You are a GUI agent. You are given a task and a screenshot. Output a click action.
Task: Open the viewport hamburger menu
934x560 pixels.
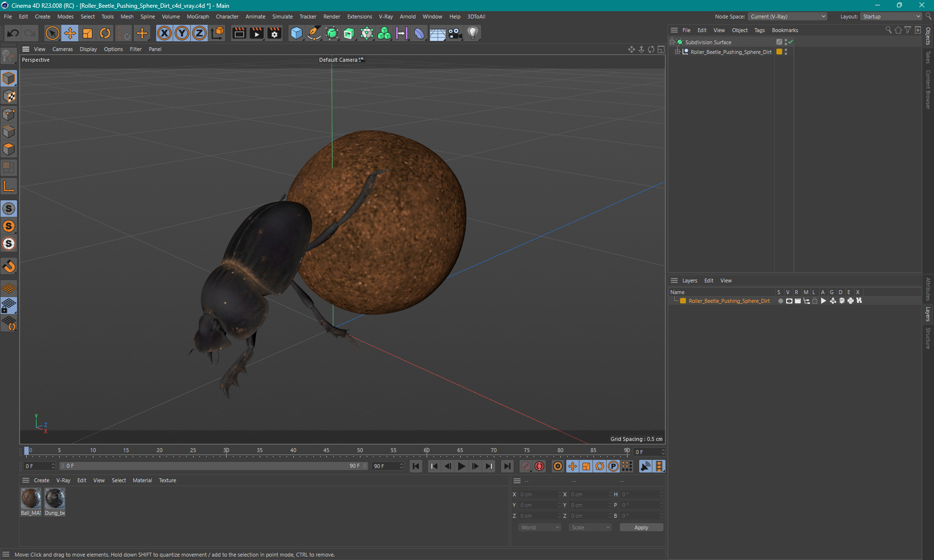point(26,49)
